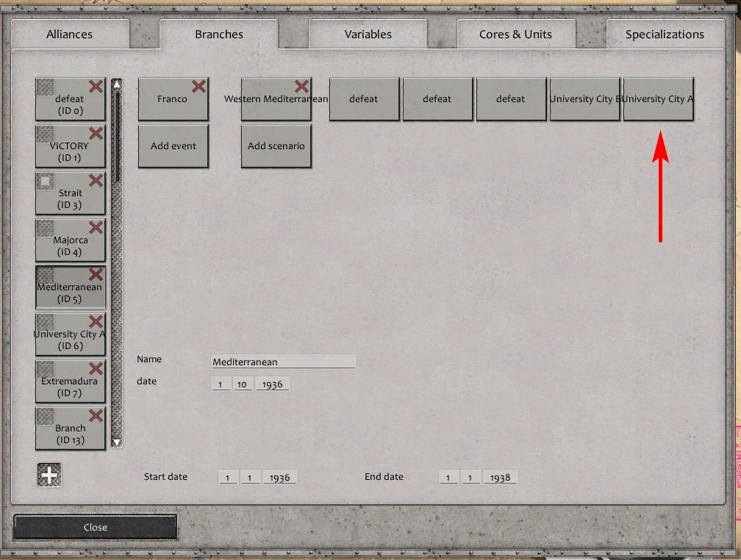Delete the Majorca (ID 4) branch
Screen dimensions: 741x560
tap(96, 227)
